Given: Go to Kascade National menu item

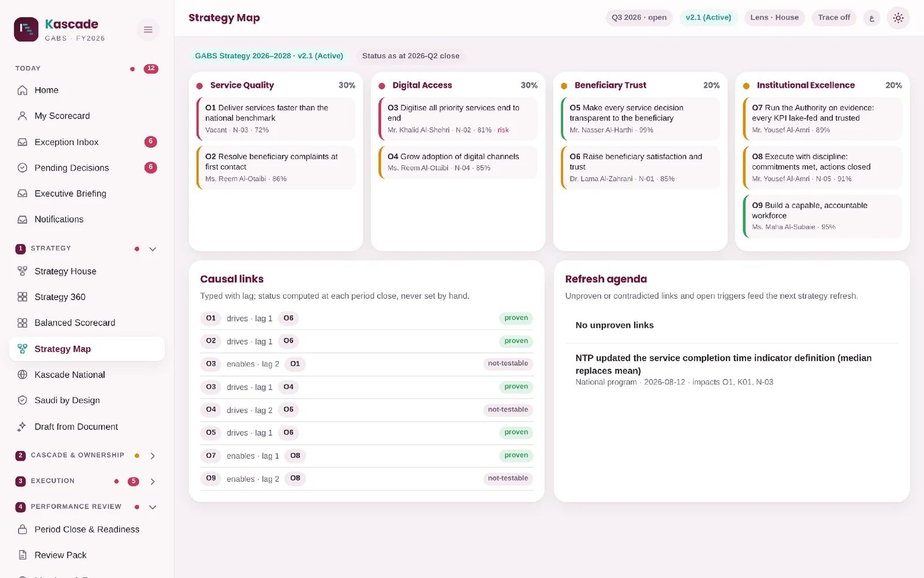Looking at the screenshot, I should (87, 375).
